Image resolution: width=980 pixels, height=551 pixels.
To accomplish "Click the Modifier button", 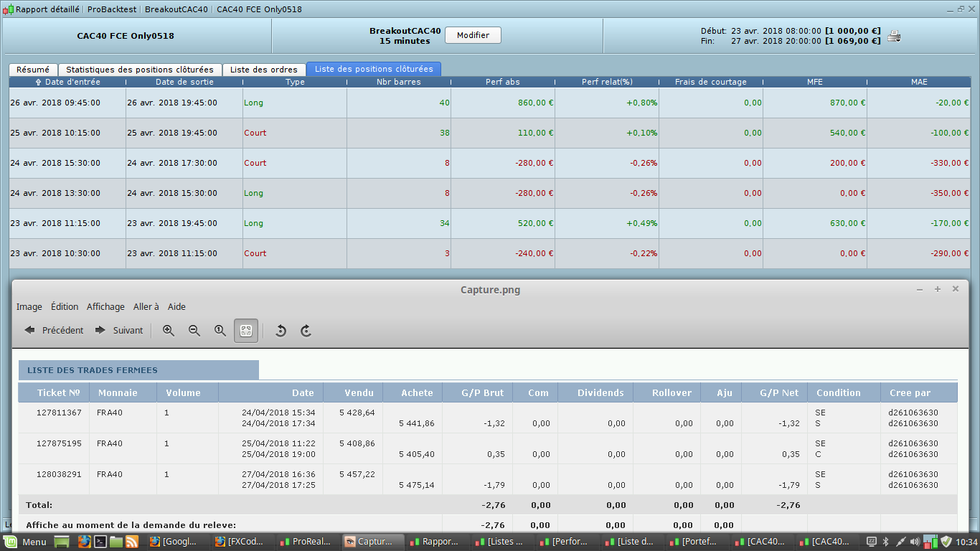I will tap(473, 35).
